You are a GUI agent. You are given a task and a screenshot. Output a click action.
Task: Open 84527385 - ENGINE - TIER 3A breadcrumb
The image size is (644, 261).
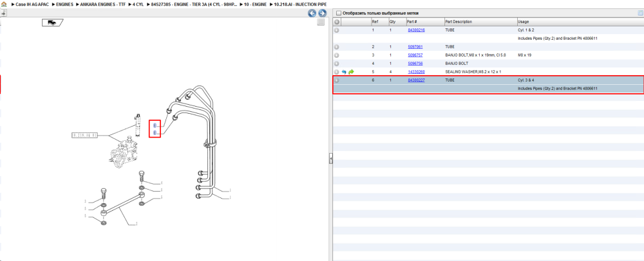[x=194, y=4]
